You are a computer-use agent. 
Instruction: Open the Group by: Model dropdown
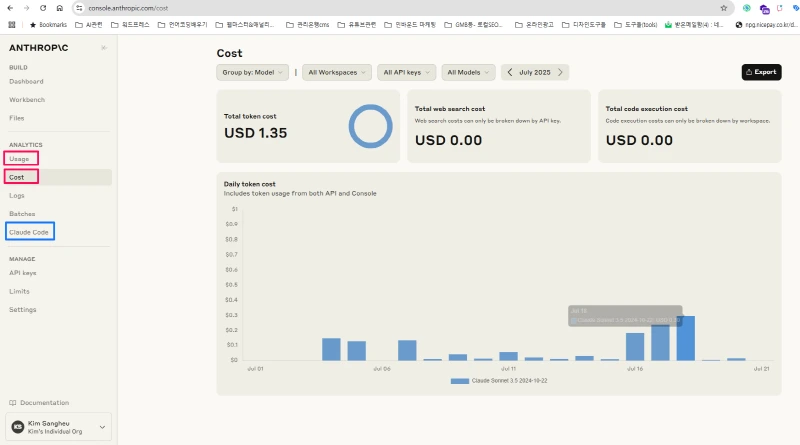coord(253,72)
